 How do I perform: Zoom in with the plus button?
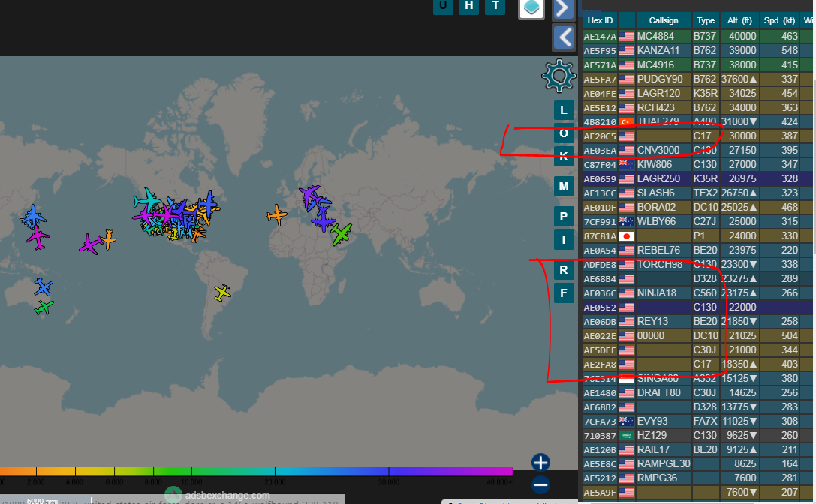click(x=540, y=463)
